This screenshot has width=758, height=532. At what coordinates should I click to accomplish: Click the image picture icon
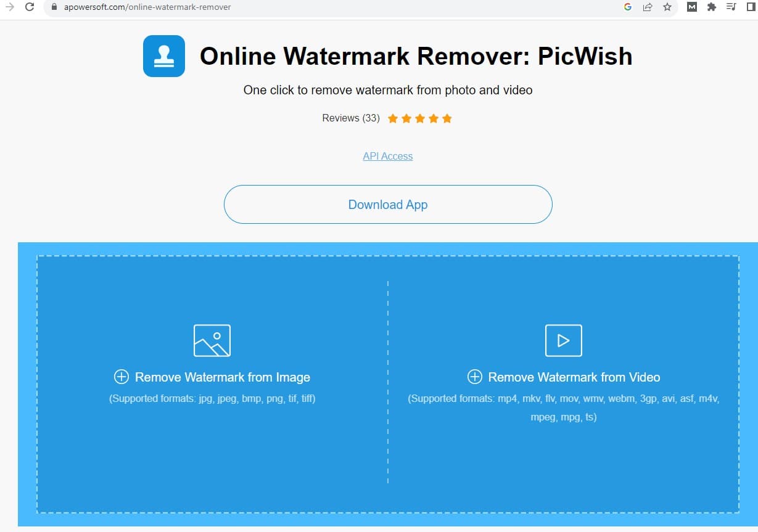click(x=212, y=340)
